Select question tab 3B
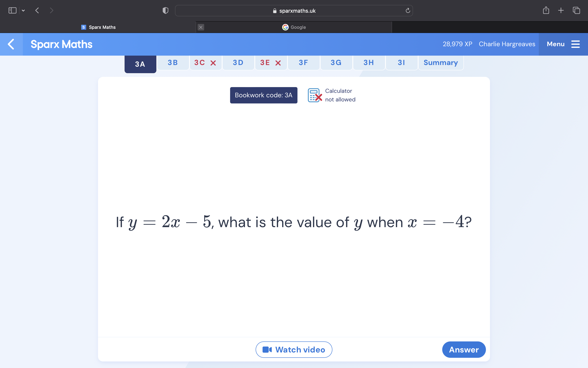Viewport: 588px width, 368px height. coord(173,63)
